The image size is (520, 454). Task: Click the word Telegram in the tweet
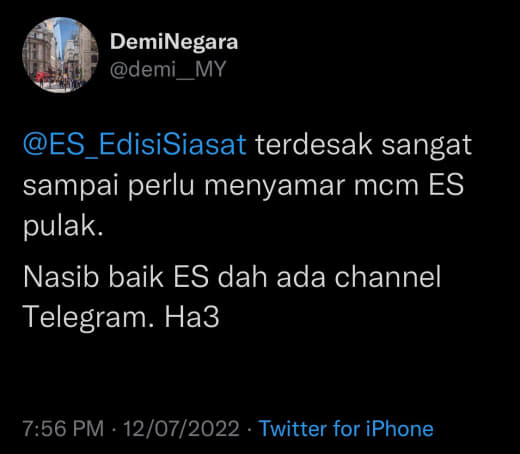tap(85, 318)
